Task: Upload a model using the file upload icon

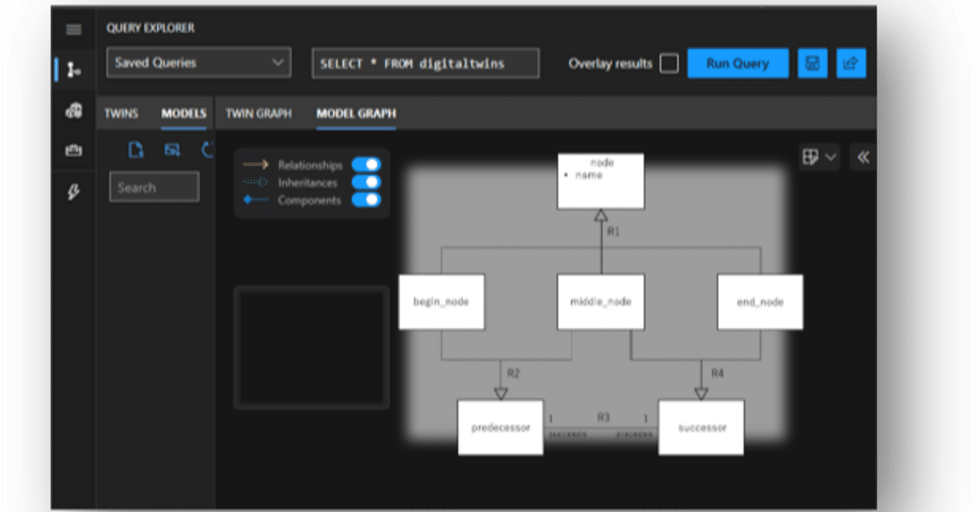Action: 136,150
